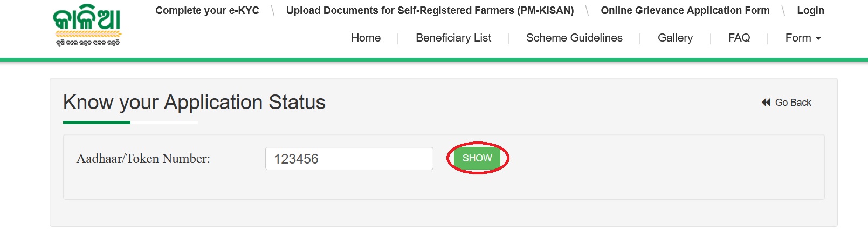Click the Go Back text link
The width and height of the screenshot is (868, 237).
click(x=793, y=103)
